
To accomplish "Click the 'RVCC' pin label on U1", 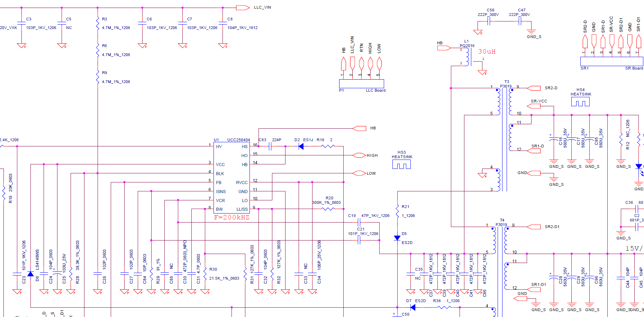I will coord(242,182).
